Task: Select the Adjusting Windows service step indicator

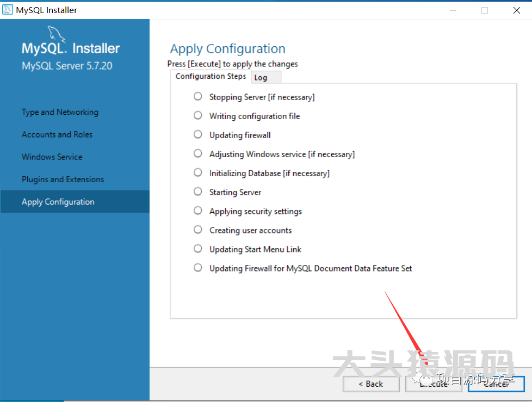Action: click(198, 154)
